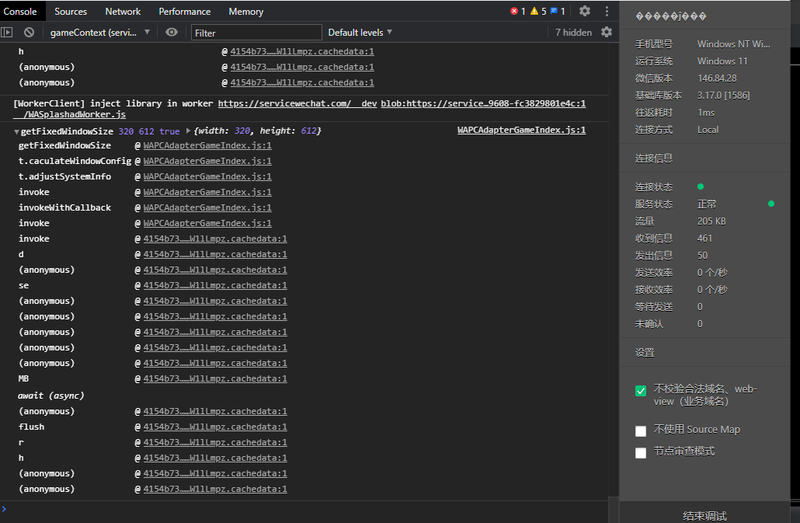800x523 pixels.
Task: Open source link for t.adjustSystemInfo frame
Action: [x=207, y=177]
